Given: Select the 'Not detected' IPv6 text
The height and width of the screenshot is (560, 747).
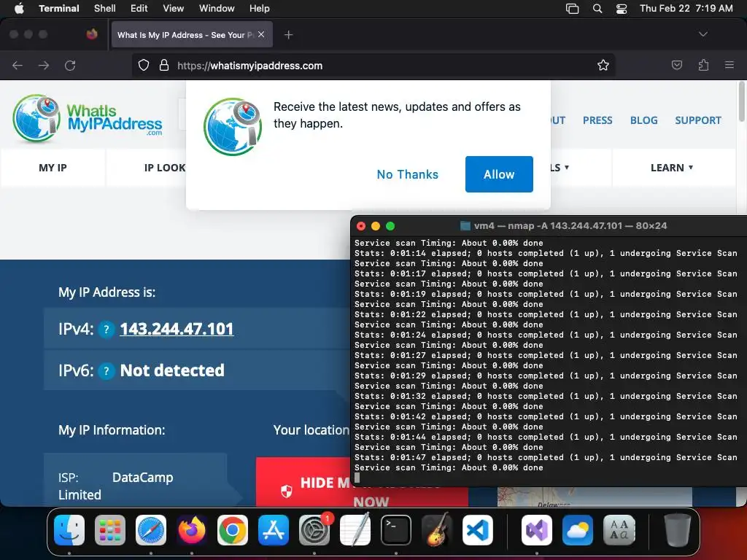Looking at the screenshot, I should (172, 370).
